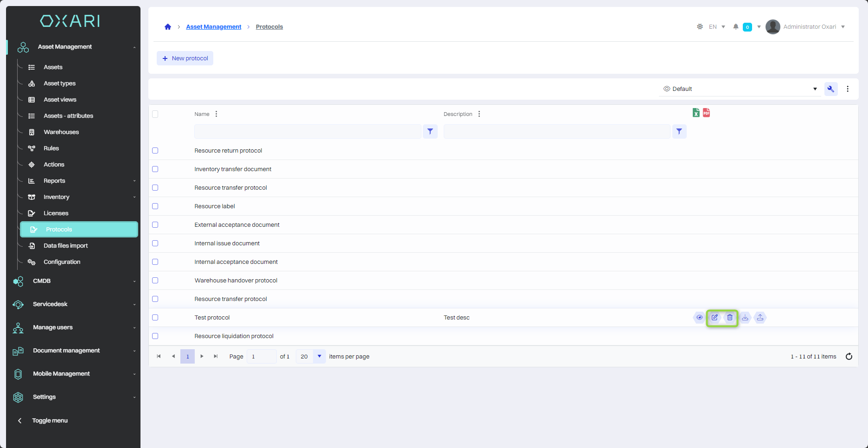Viewport: 868px width, 448px height.
Task: Open the items per page dropdown
Action: point(319,357)
